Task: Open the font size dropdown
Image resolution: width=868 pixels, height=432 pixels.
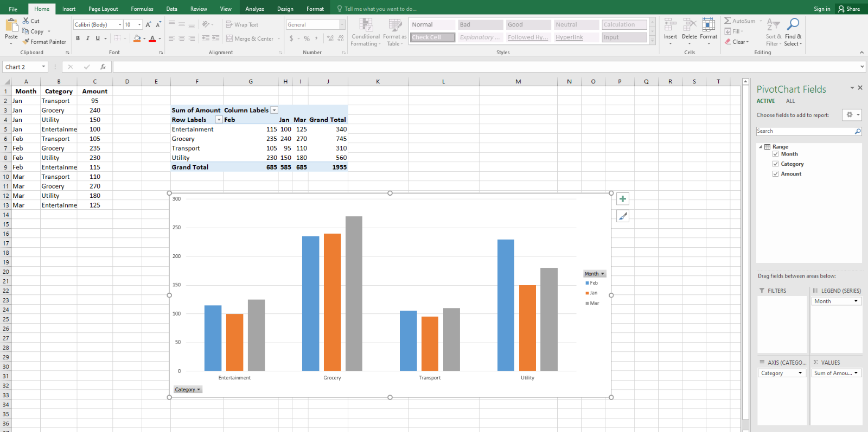Action: (139, 24)
